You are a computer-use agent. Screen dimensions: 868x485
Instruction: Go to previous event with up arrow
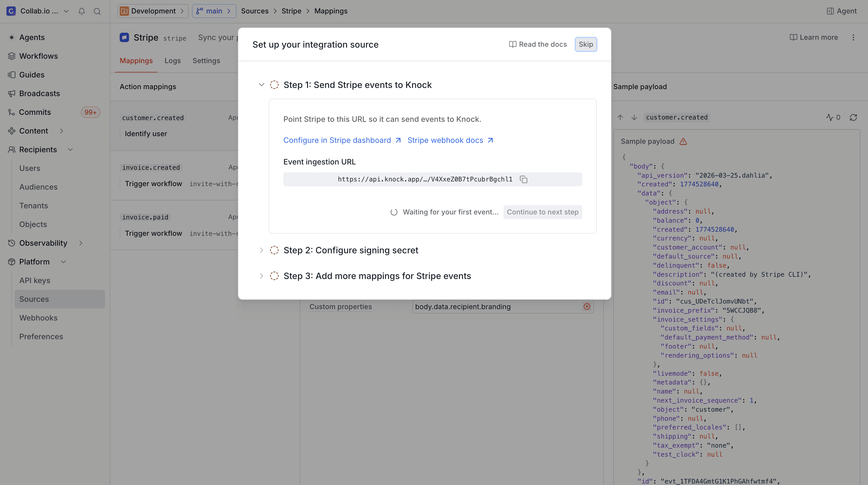click(x=620, y=117)
